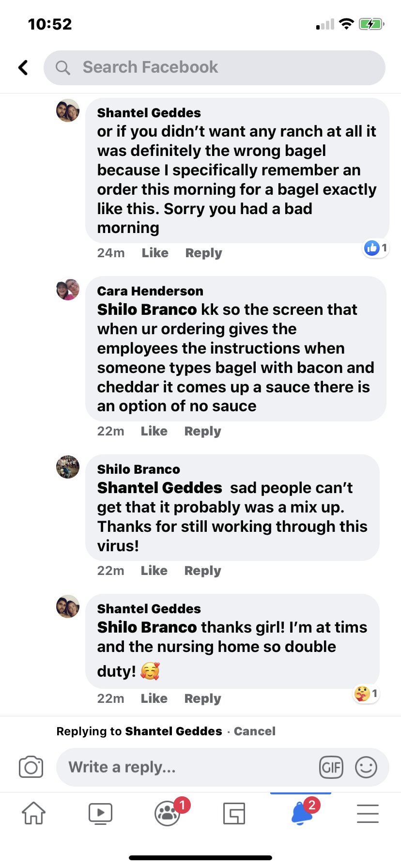This screenshot has height=868, width=401.
Task: Open the emoji smiley picker
Action: click(366, 767)
